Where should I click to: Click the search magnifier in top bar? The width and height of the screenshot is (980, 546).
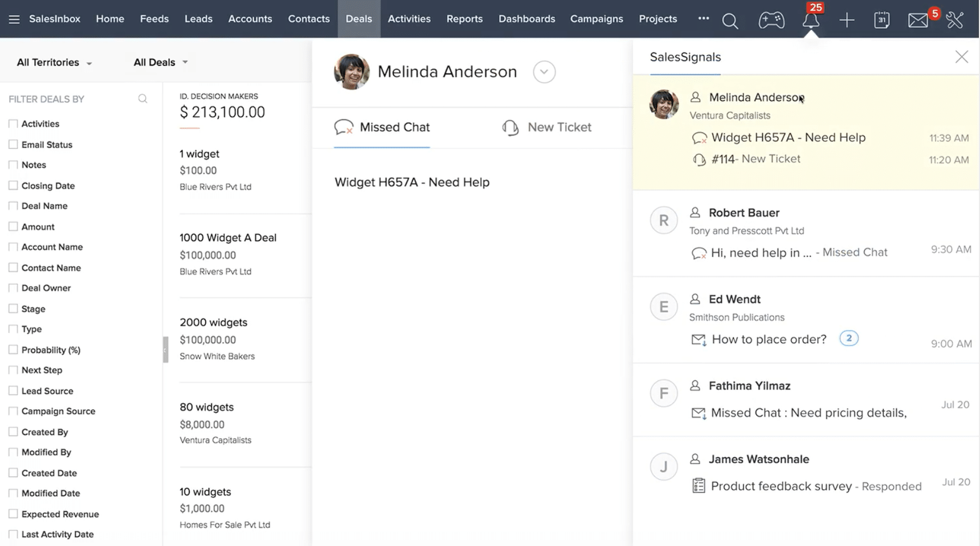(730, 21)
